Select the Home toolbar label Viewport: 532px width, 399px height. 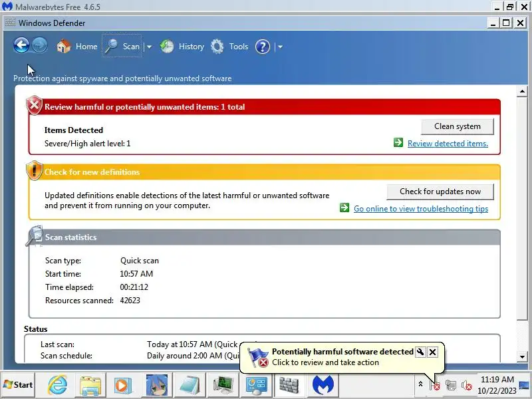[86, 46]
